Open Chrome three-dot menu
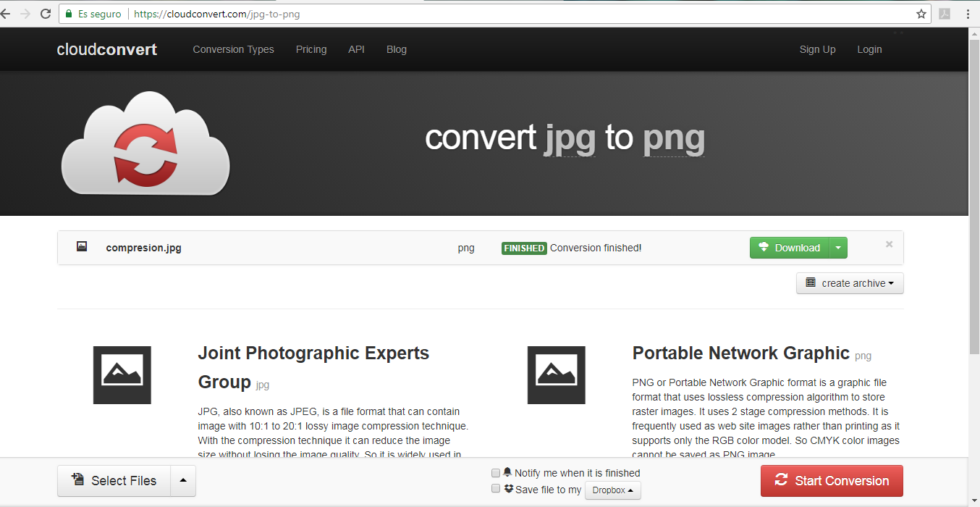Screen dimensions: 980x507 pyautogui.click(x=968, y=14)
